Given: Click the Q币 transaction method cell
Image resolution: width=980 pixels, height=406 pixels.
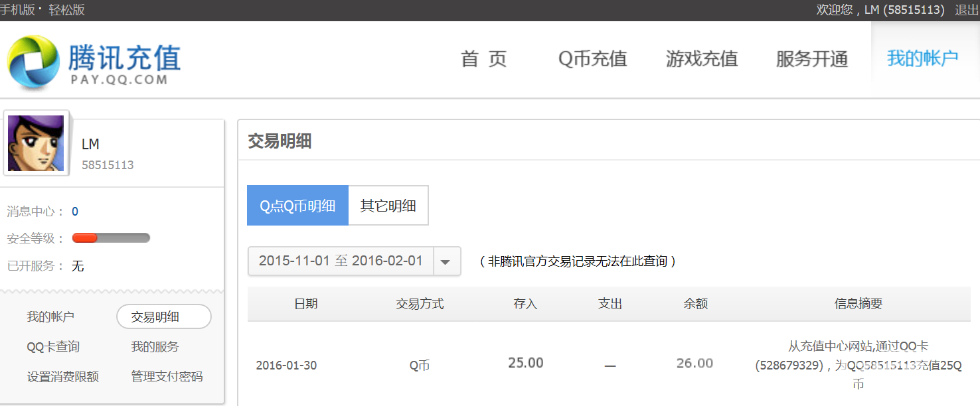Looking at the screenshot, I should [x=420, y=366].
